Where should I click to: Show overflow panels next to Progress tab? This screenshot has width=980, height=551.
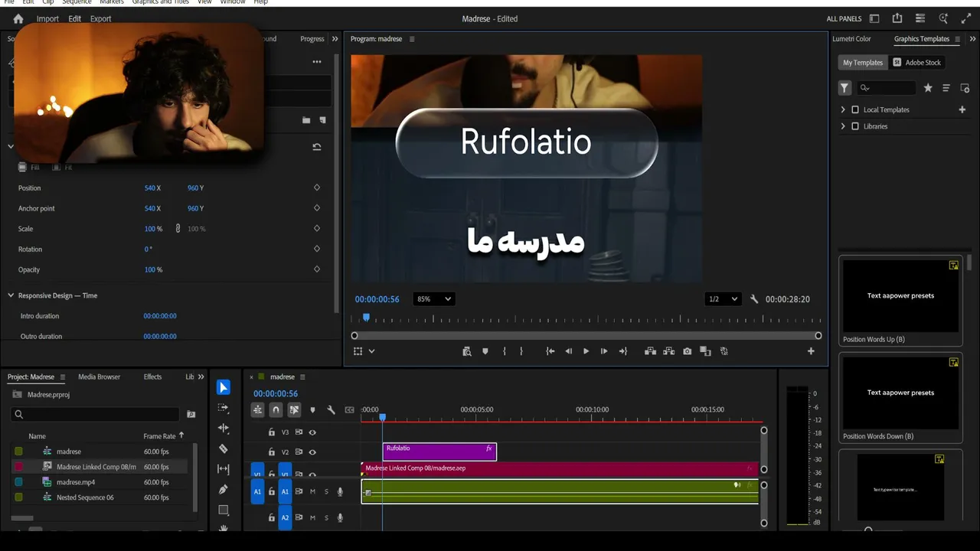(335, 39)
